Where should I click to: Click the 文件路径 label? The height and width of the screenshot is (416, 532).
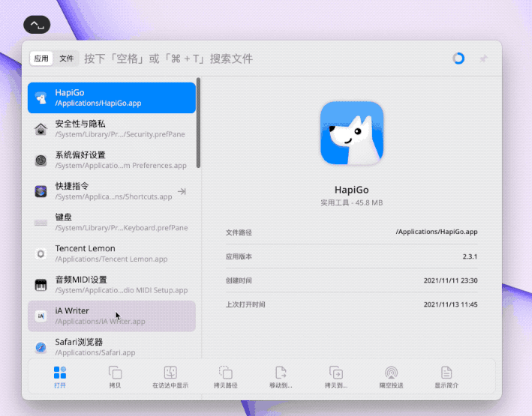[x=239, y=232]
